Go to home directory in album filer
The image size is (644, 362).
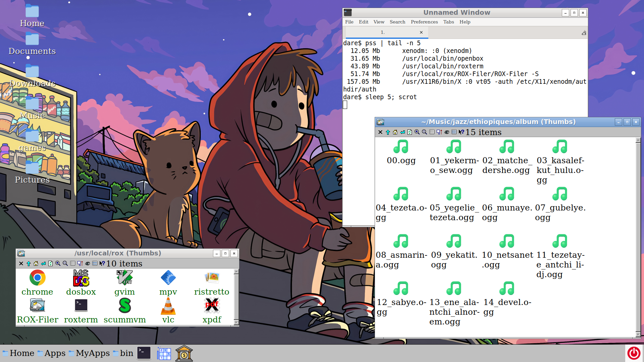[x=395, y=132]
